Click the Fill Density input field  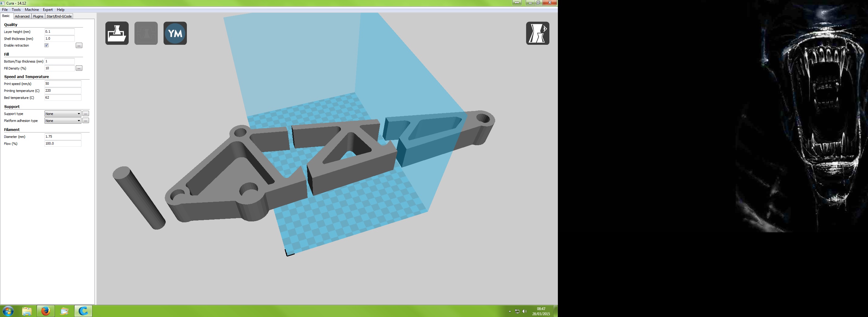[x=59, y=68]
